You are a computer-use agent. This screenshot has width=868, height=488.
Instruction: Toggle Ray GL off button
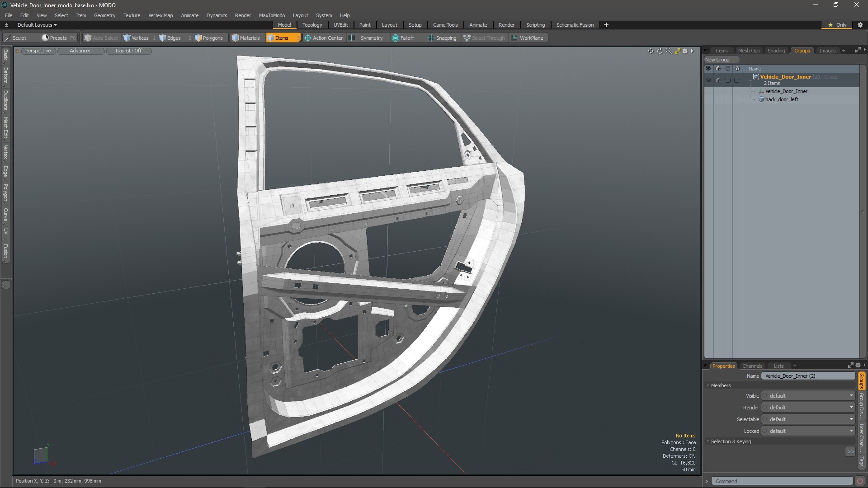pos(128,51)
